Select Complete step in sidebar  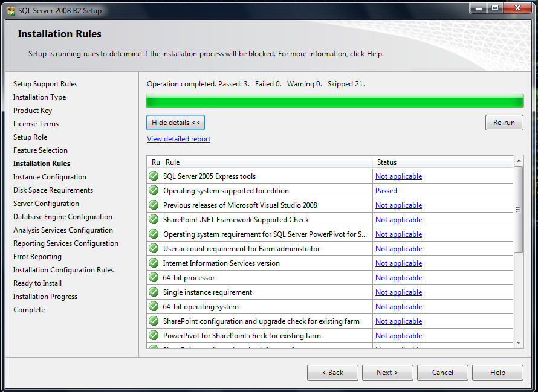tap(29, 310)
